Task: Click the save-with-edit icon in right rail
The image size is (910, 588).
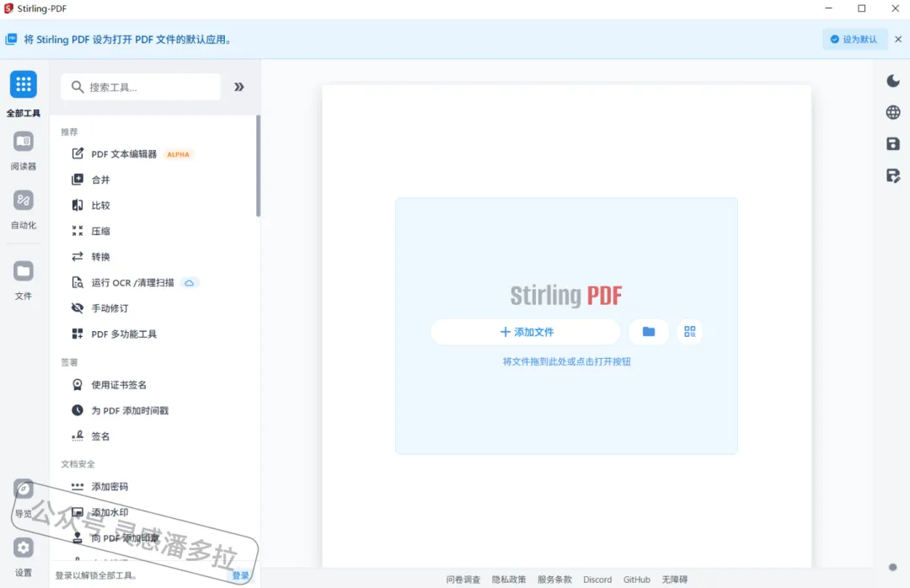Action: point(892,175)
